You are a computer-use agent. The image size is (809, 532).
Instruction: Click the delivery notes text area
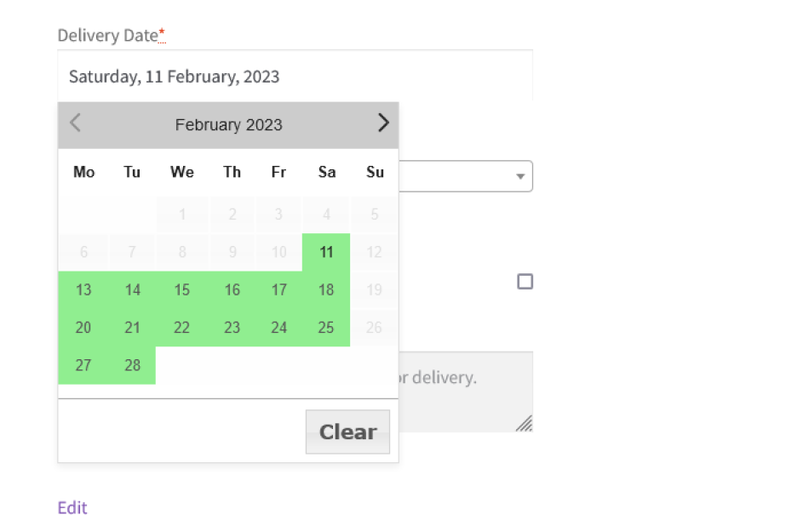468,392
